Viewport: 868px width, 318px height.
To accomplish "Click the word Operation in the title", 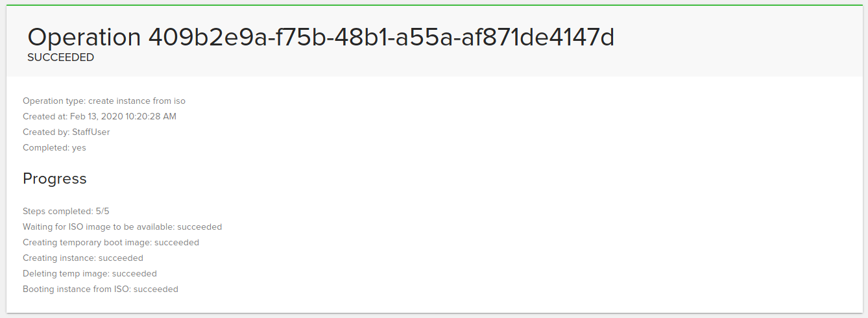I will (x=84, y=38).
